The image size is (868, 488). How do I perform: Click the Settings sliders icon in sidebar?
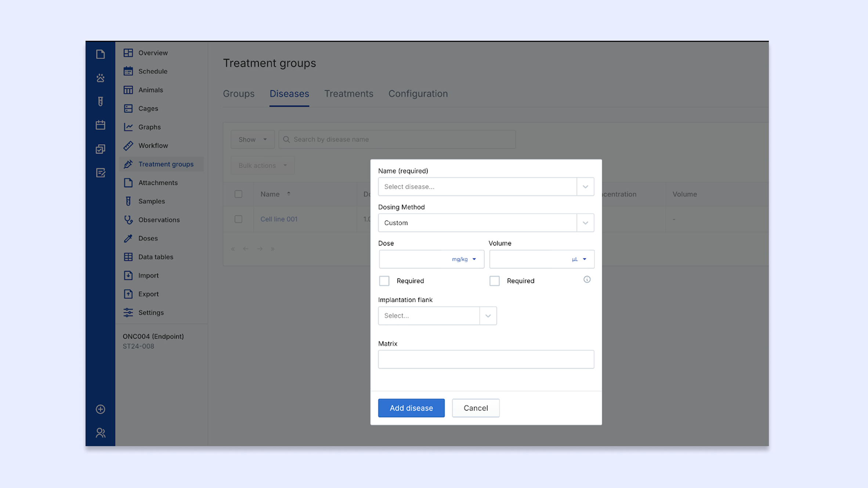tap(128, 312)
